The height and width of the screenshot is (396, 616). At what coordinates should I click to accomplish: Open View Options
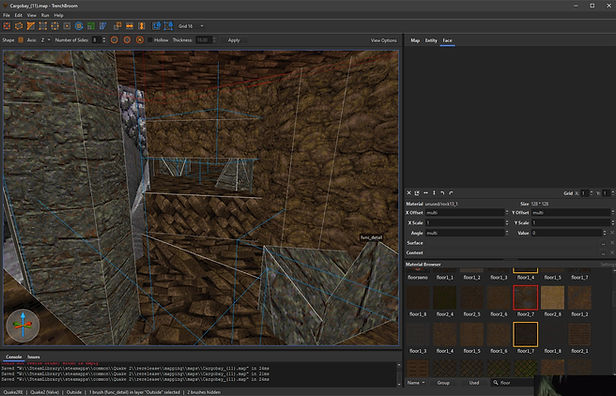coord(383,40)
